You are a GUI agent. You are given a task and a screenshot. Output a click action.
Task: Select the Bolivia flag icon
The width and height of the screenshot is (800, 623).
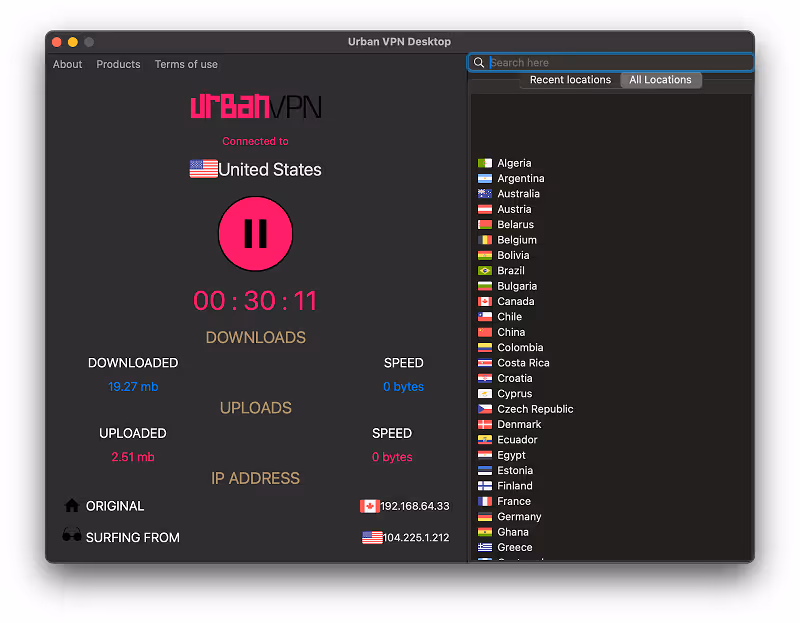(x=485, y=255)
